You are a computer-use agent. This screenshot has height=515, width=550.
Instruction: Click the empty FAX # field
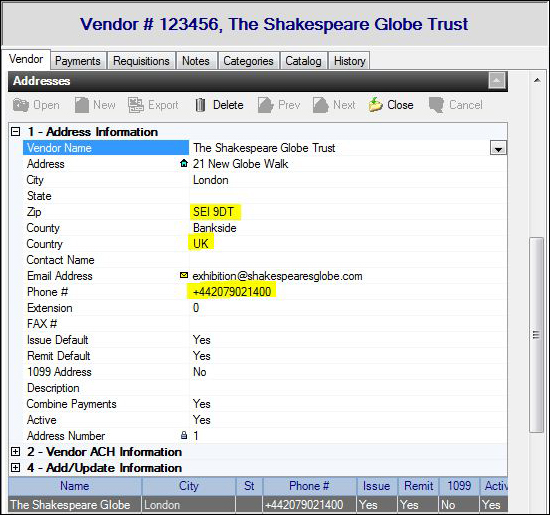tap(348, 324)
